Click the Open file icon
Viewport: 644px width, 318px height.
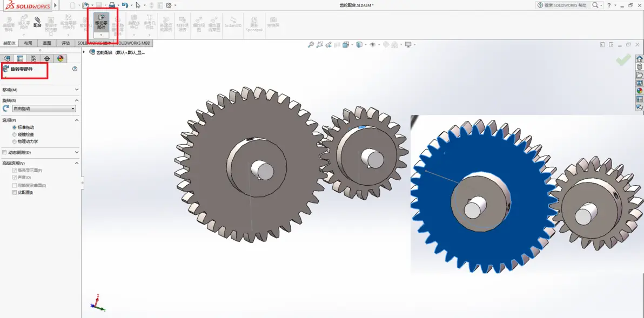[x=85, y=5]
